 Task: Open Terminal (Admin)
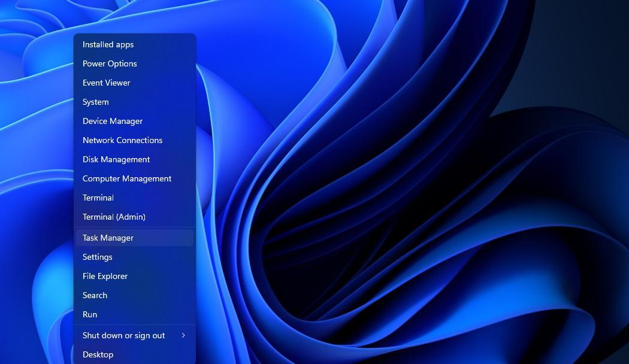tap(135, 217)
